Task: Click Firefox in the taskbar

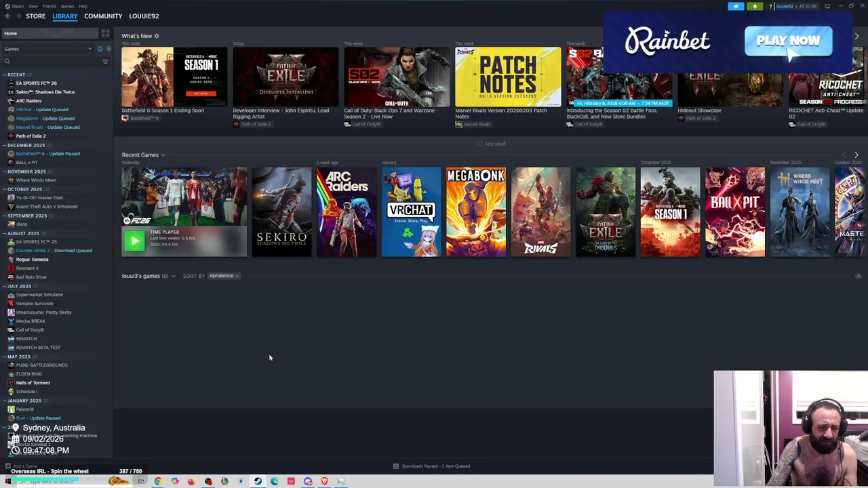Action: click(x=191, y=481)
